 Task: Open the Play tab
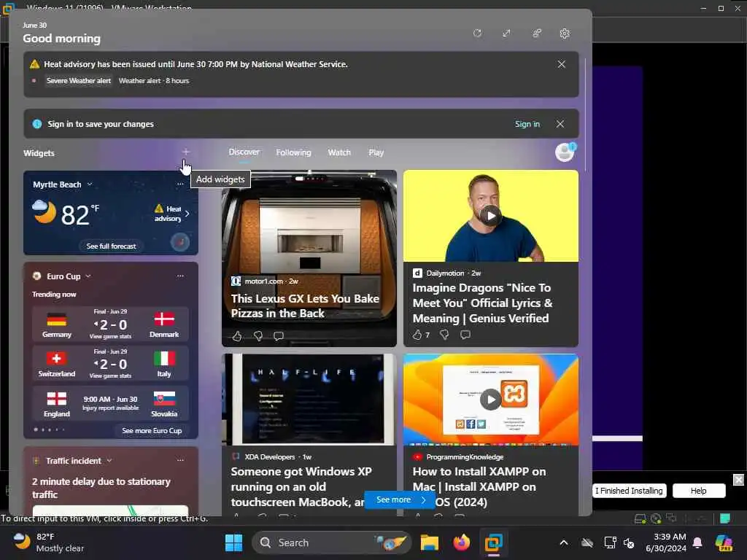click(x=376, y=152)
